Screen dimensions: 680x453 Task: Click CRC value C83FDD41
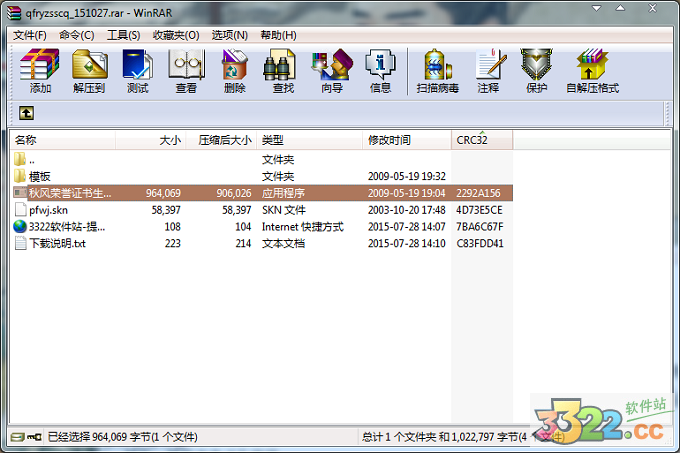pos(480,243)
